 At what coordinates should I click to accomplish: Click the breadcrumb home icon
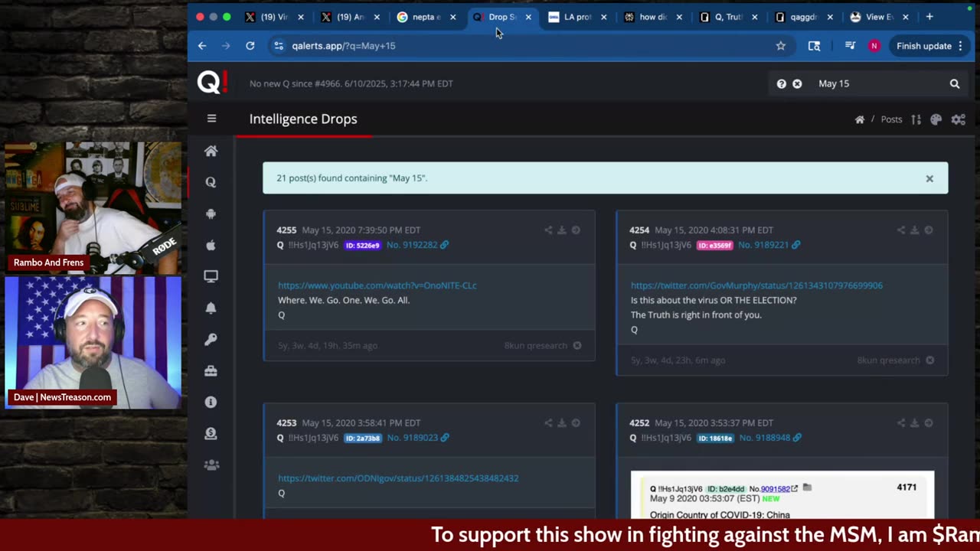coord(860,119)
